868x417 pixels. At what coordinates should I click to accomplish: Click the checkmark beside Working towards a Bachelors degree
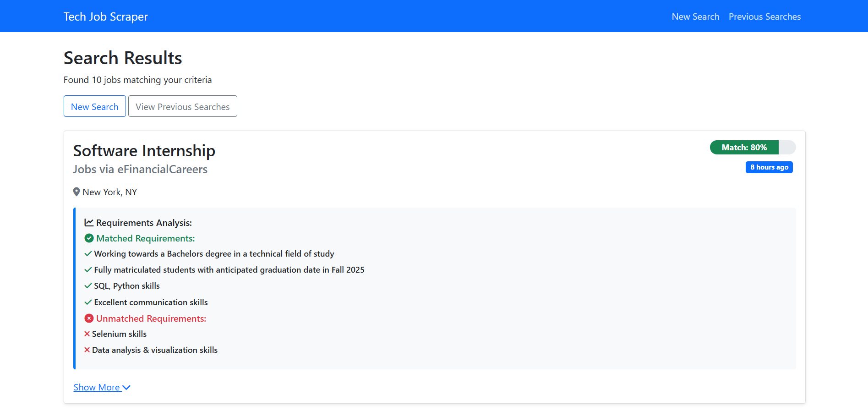click(88, 254)
